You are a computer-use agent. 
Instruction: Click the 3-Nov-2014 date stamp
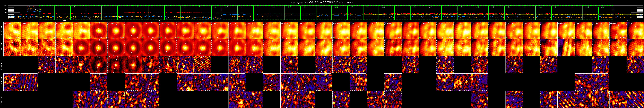(635, 106)
